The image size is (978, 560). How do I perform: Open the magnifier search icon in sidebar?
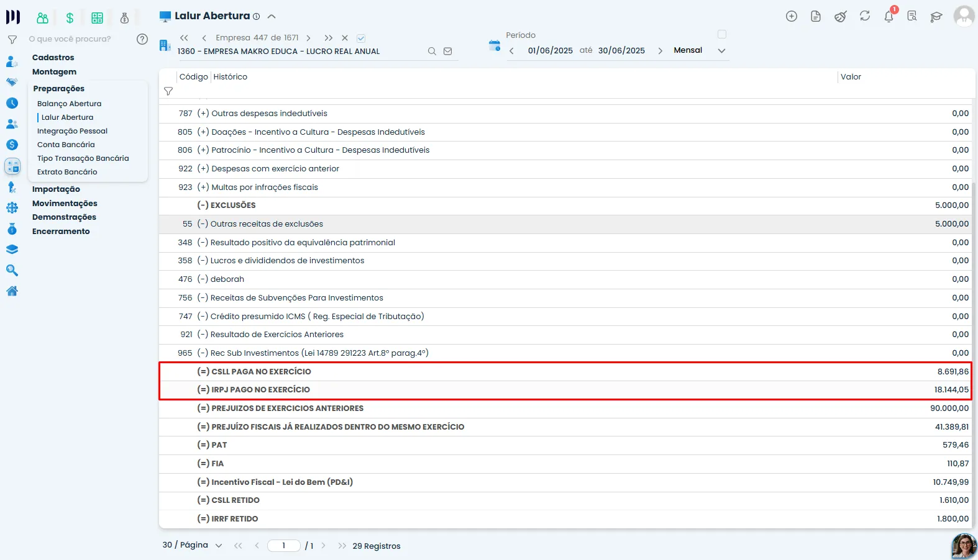pos(12,270)
